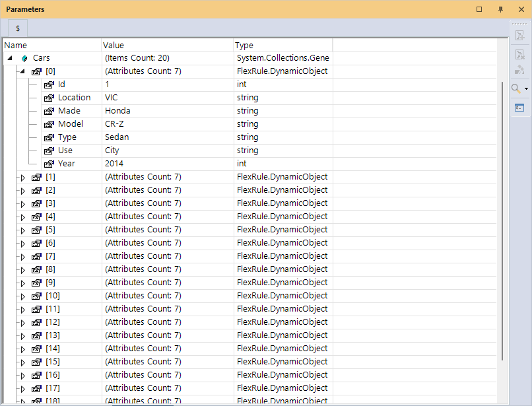Screen dimensions: 532x406
Task: Click the remove watch item toolbar icon
Action: (519, 54)
